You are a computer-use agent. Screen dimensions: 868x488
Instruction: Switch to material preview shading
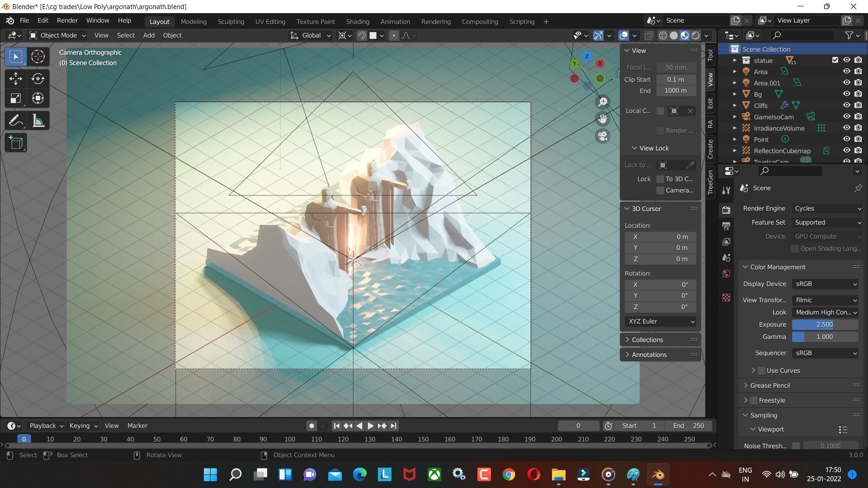[x=684, y=35]
